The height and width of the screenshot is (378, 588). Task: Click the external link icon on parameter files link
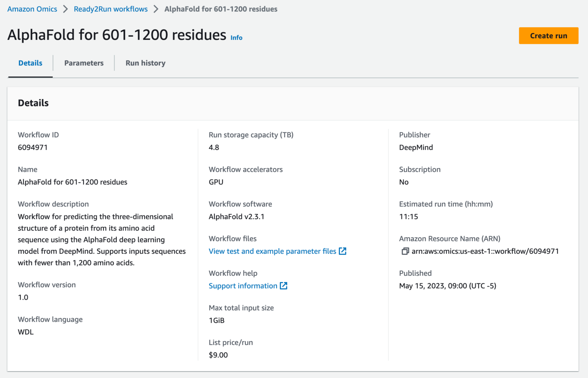pyautogui.click(x=343, y=251)
